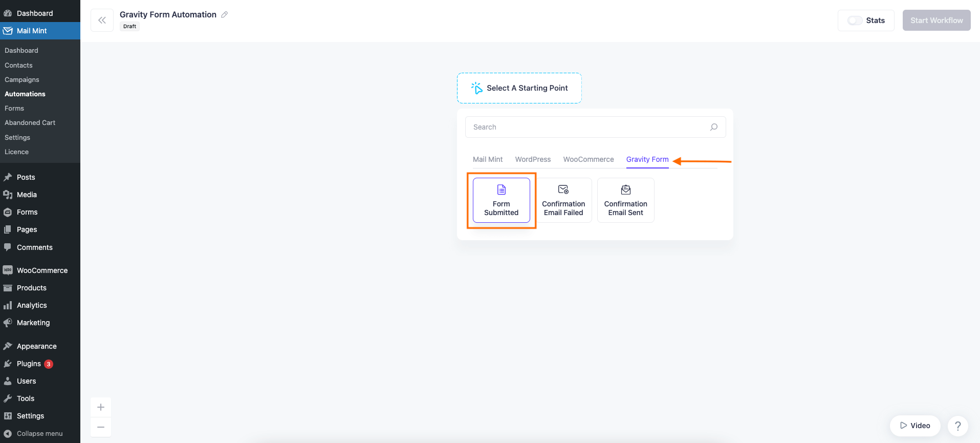Switch to the WordPress tab
The height and width of the screenshot is (443, 980).
(533, 159)
